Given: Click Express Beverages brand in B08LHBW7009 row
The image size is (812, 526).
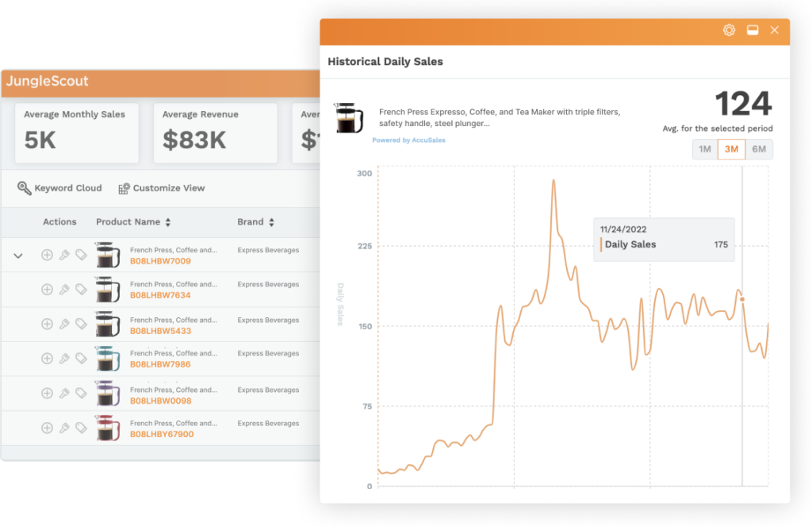Looking at the screenshot, I should [x=268, y=250].
